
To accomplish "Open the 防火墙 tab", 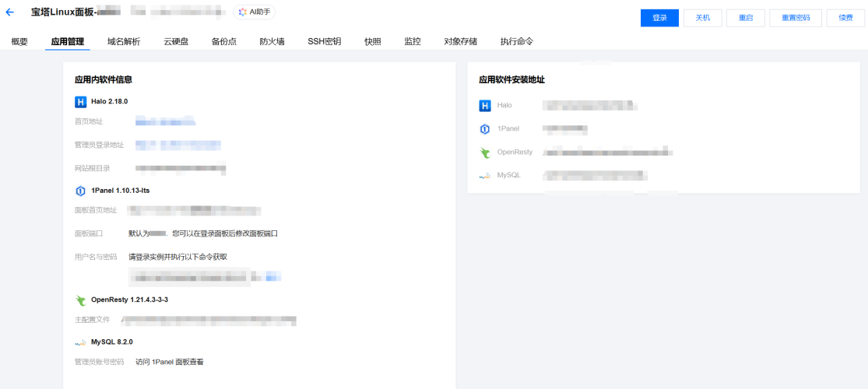I will (272, 41).
